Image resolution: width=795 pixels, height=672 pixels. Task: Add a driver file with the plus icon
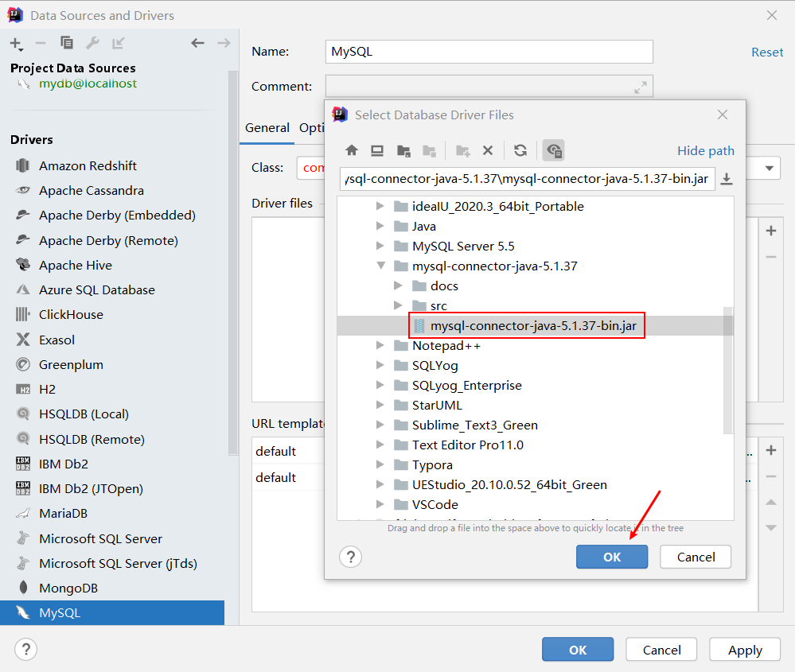coord(771,231)
